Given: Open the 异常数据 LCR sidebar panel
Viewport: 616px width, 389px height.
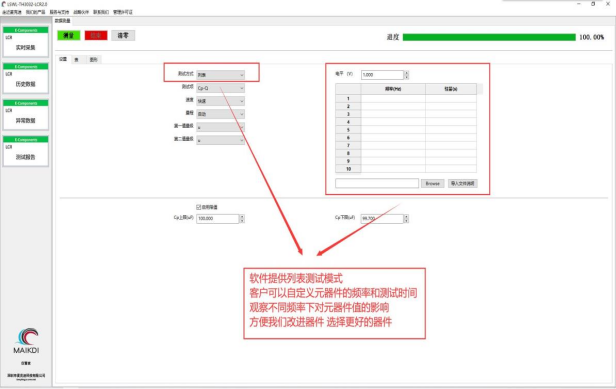Looking at the screenshot, I should pyautogui.click(x=26, y=114).
